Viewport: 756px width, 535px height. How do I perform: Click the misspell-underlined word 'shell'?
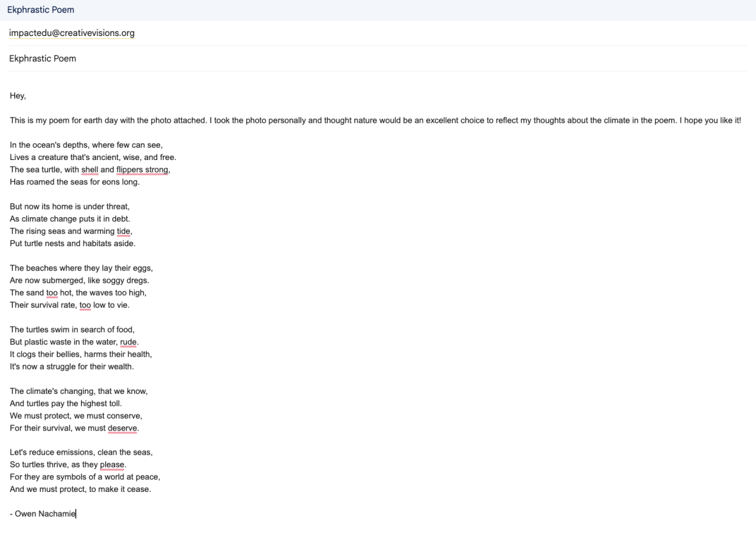coord(90,169)
